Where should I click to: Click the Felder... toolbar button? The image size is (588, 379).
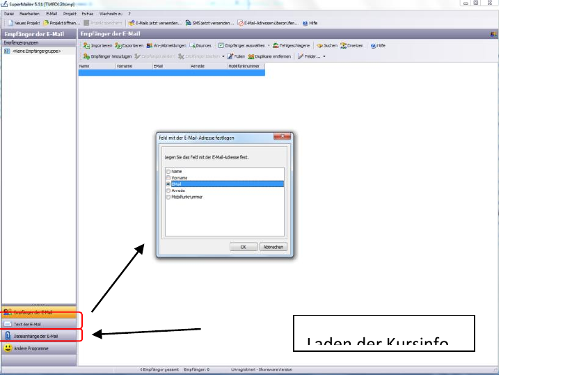pos(309,56)
